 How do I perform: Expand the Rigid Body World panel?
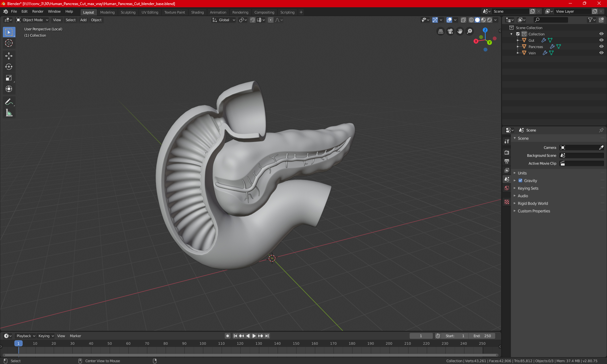point(533,203)
